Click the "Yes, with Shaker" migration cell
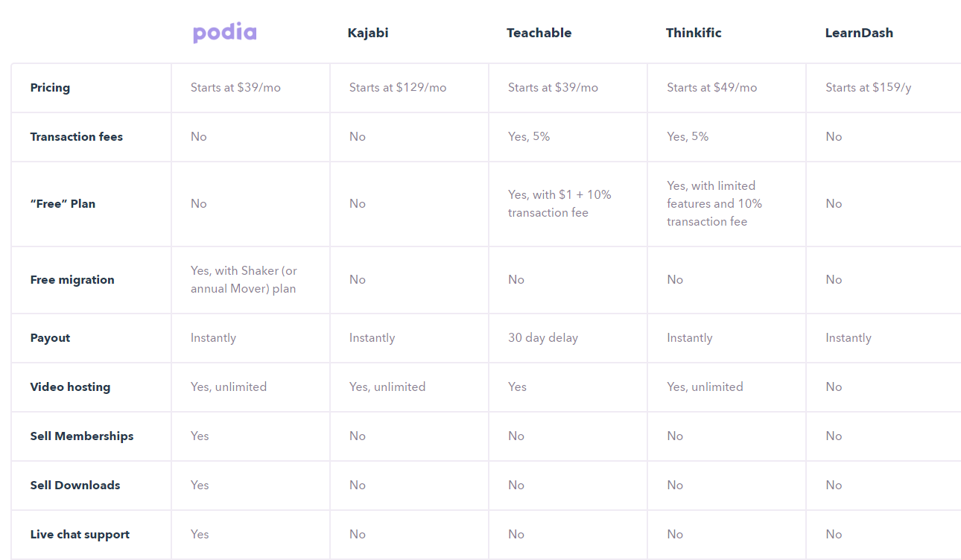 point(244,280)
